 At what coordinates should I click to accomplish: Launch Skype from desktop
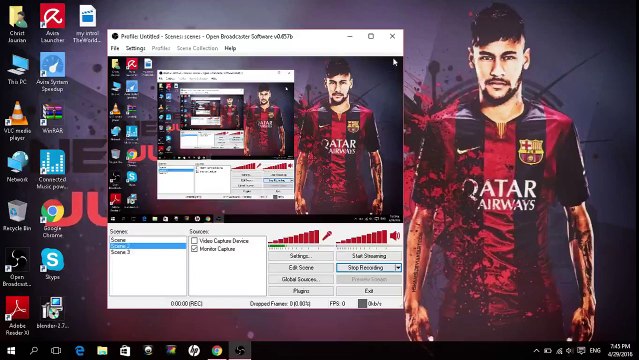tap(52, 264)
